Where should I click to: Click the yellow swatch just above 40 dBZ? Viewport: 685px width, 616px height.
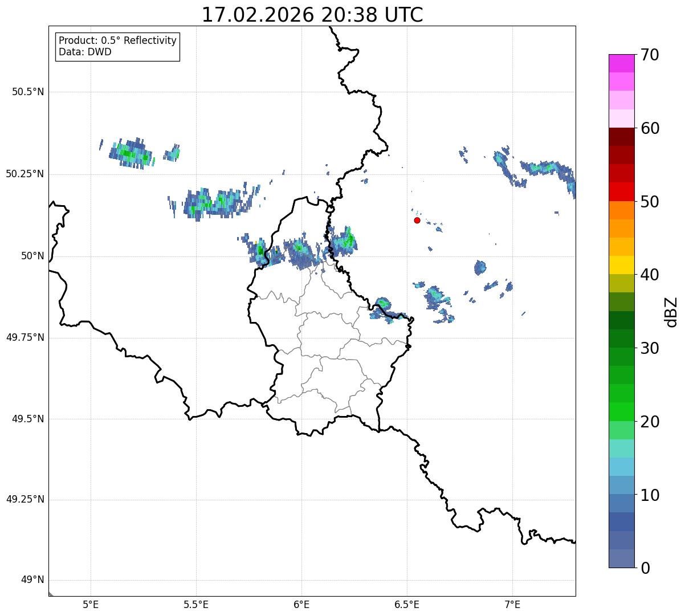tap(622, 265)
